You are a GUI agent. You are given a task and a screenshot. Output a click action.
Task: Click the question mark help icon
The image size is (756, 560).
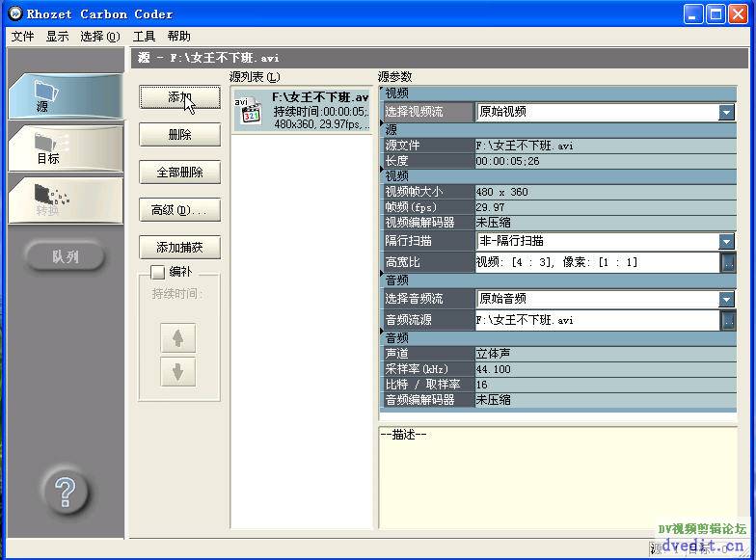(x=66, y=493)
